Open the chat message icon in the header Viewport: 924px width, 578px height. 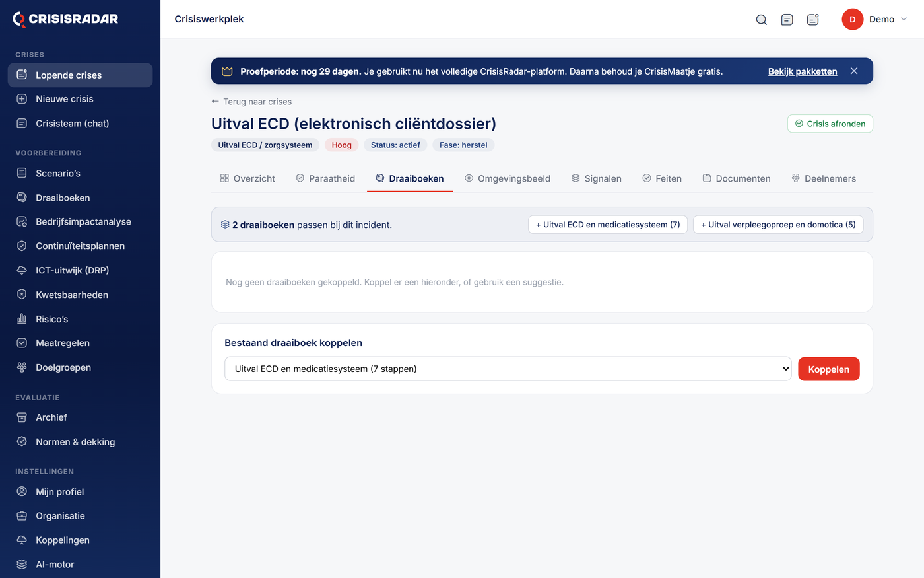(x=787, y=20)
